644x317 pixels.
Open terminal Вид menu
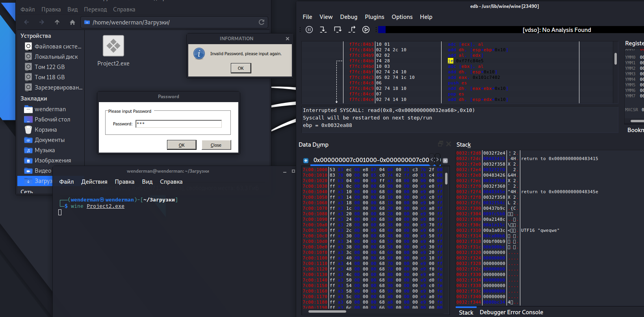tap(147, 182)
